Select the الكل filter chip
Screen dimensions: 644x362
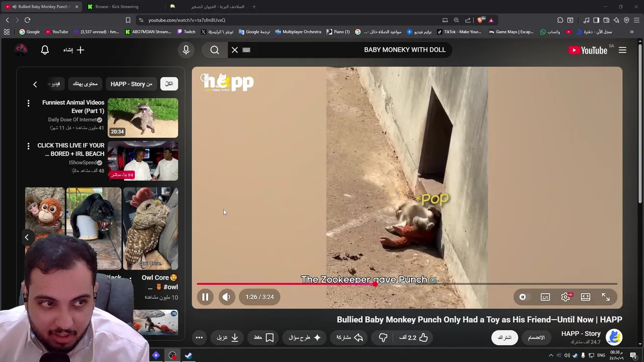tap(169, 84)
